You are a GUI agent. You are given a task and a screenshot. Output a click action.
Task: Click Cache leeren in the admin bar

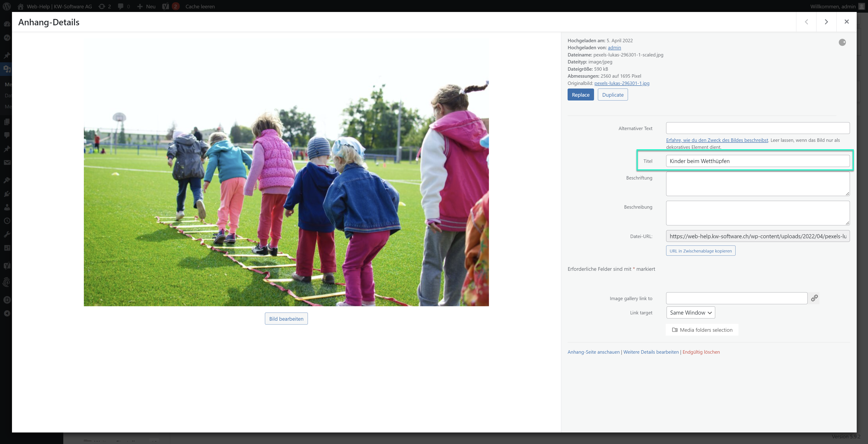tap(200, 6)
